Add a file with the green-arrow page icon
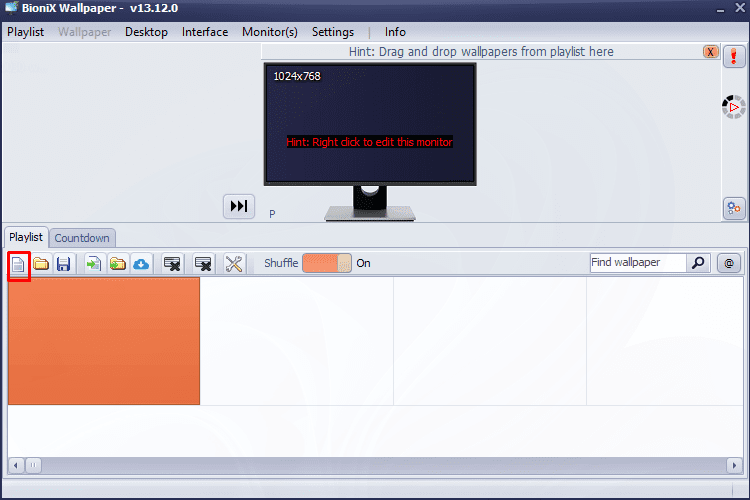This screenshot has height=500, width=750. coord(93,264)
